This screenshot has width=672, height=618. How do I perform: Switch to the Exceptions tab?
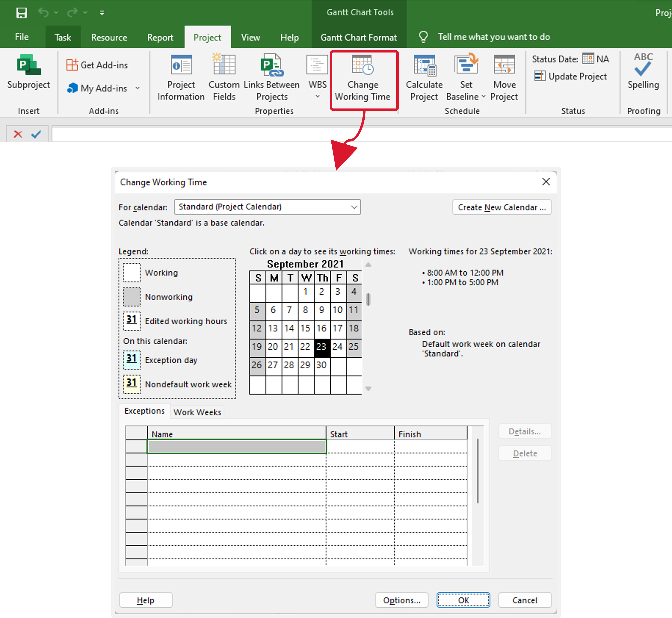(x=144, y=411)
